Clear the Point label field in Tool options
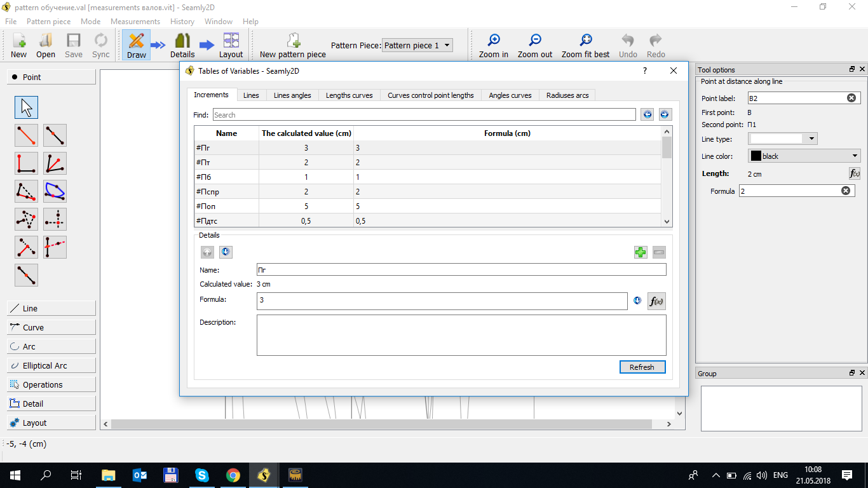Screen dimensions: 868x488 pyautogui.click(x=851, y=98)
